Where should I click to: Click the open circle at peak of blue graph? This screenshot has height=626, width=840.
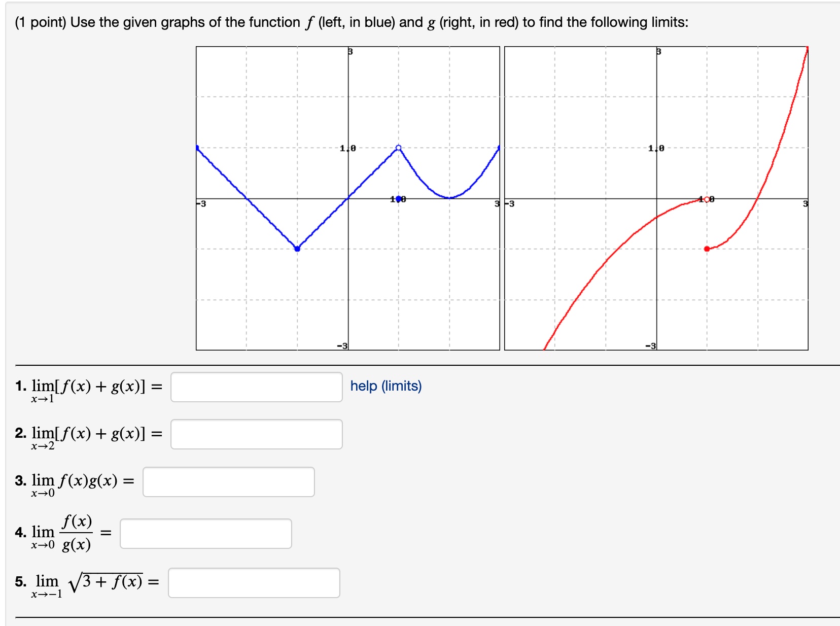pos(398,148)
